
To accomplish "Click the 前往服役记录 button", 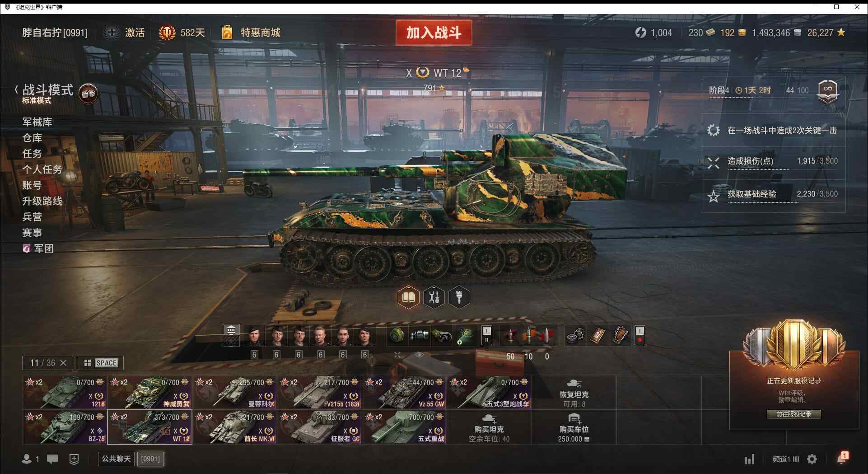I will (x=793, y=414).
